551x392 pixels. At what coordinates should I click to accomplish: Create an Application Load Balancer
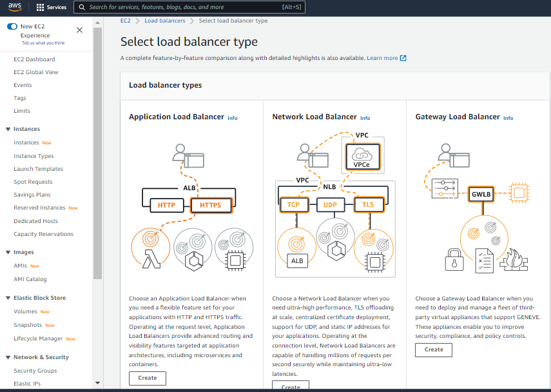pos(148,378)
